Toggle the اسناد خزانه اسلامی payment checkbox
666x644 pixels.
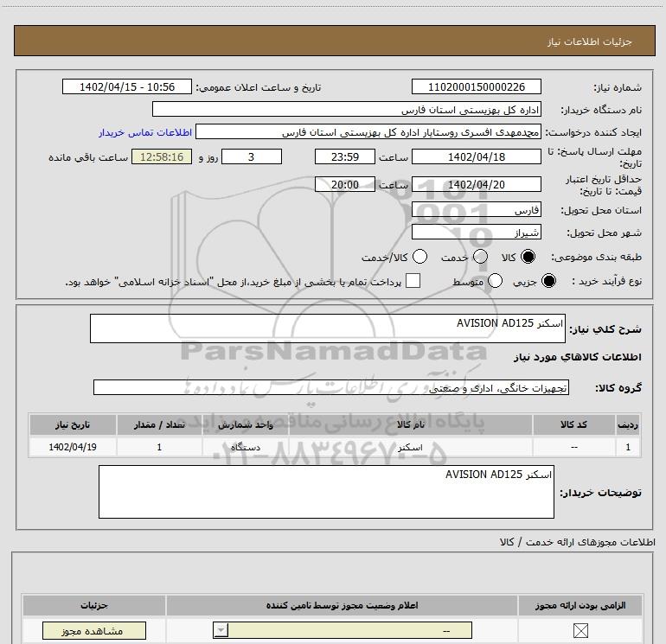[x=413, y=281]
